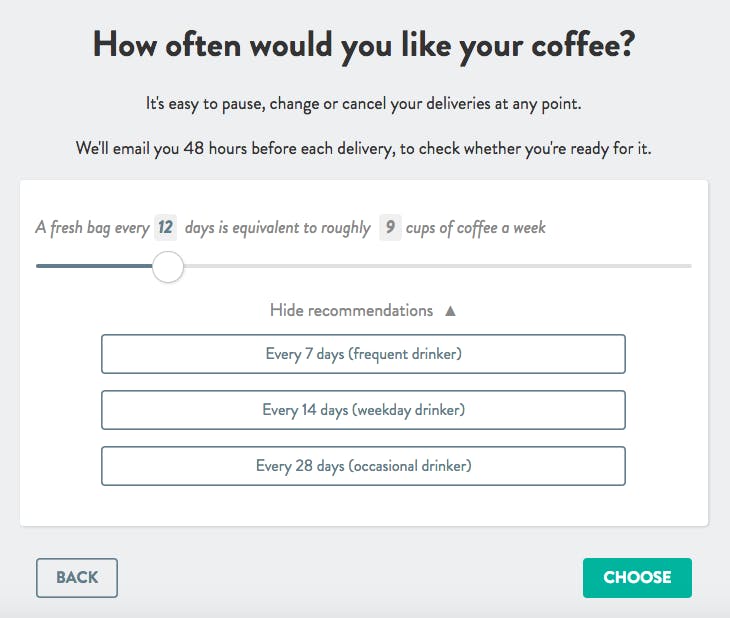Click the round slider handle

[x=168, y=266]
